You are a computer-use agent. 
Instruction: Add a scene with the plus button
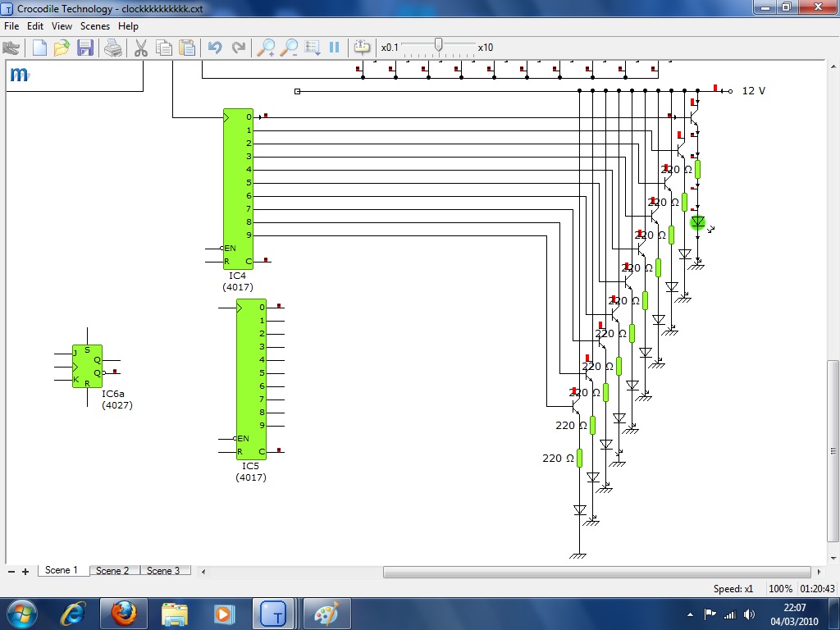click(x=25, y=572)
